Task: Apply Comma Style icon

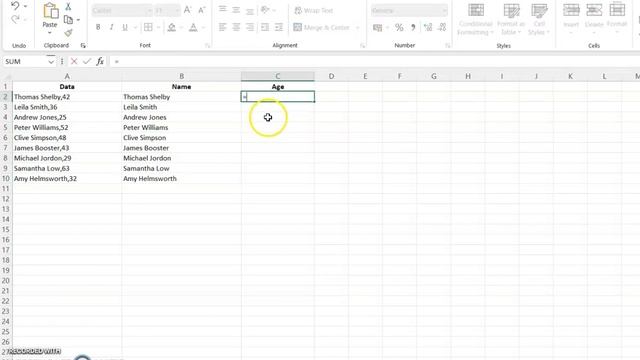Action: pyautogui.click(x=413, y=27)
